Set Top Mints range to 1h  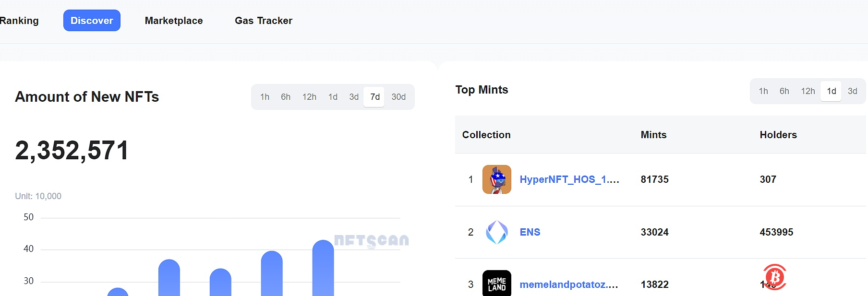(x=763, y=91)
